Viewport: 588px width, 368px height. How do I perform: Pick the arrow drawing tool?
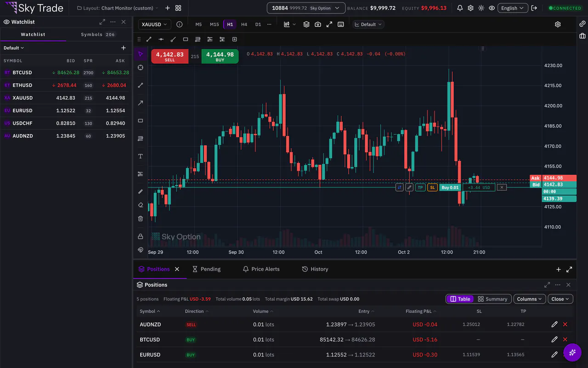(x=141, y=103)
